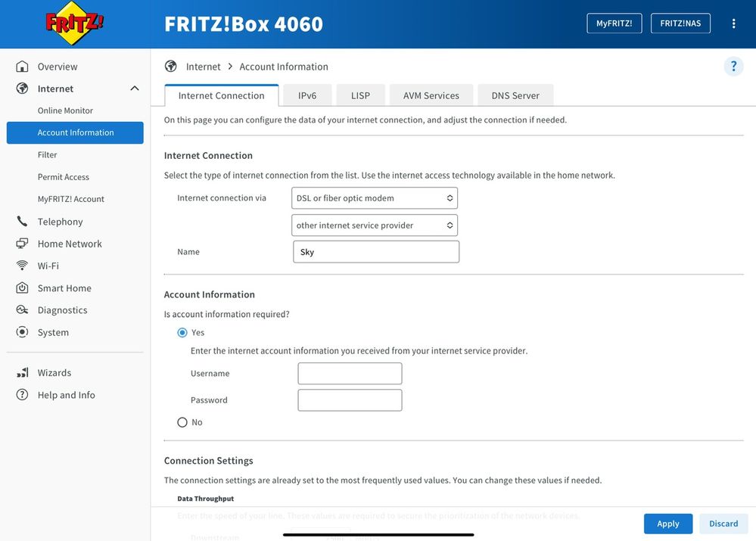This screenshot has height=541, width=756.
Task: Collapse the Internet sidebar section
Action: click(135, 89)
